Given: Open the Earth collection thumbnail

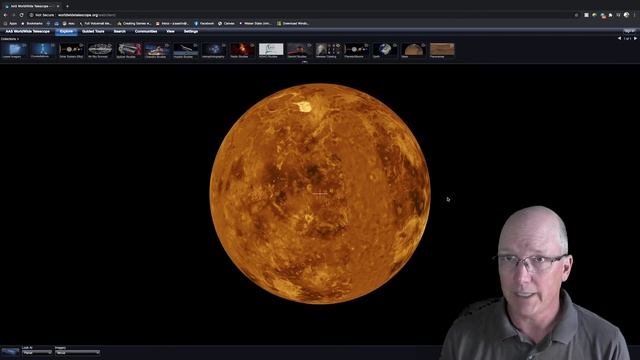Looking at the screenshot, I should (385, 50).
